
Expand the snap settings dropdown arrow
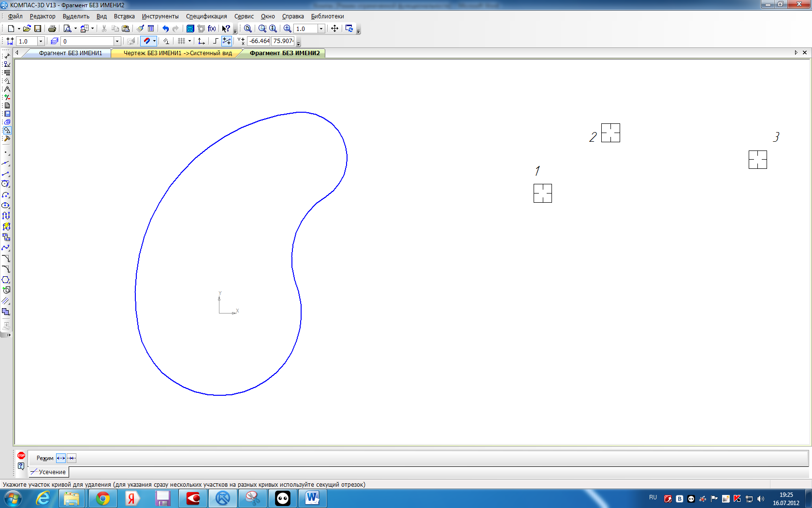tap(154, 41)
